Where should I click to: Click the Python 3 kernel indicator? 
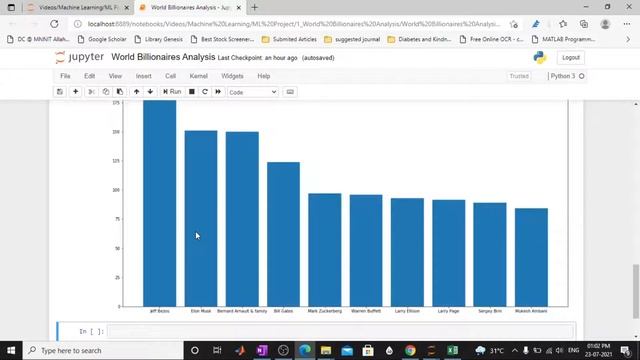[567, 76]
